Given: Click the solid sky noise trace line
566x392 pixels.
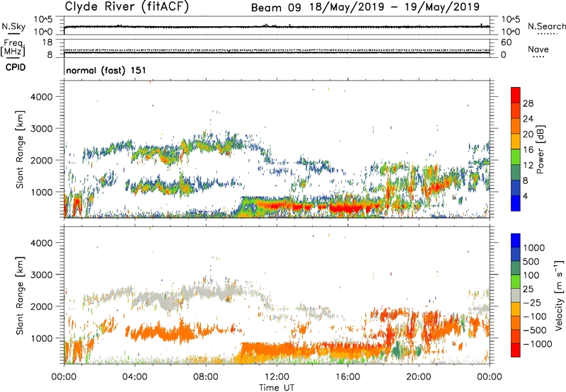Looking at the screenshot, I should pos(277,27).
